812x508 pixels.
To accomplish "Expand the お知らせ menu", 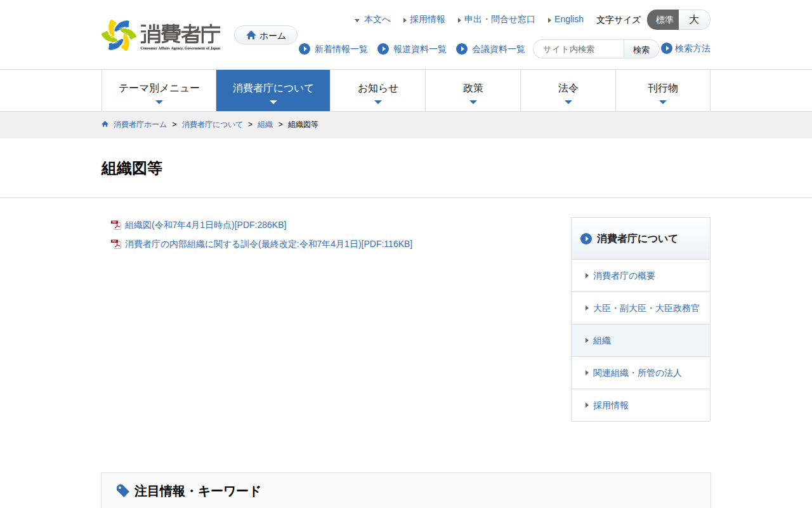I will (378, 91).
